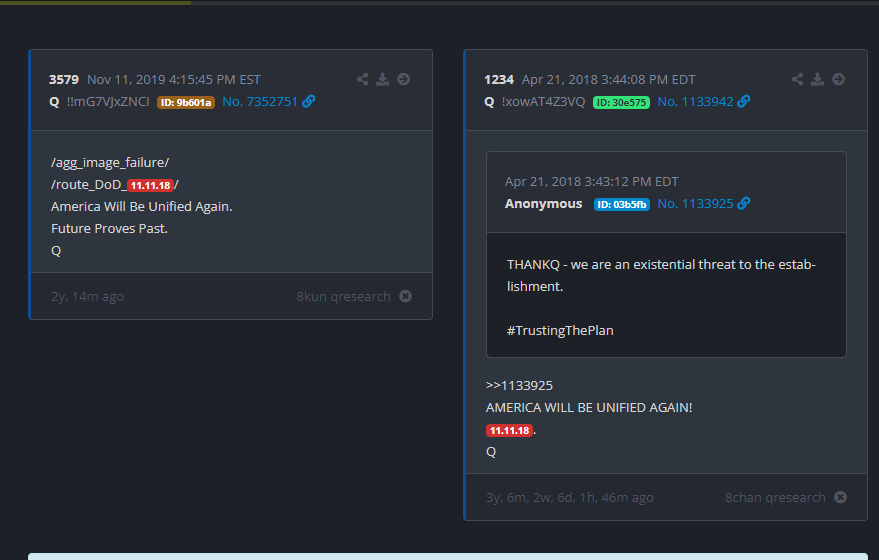Click the #TrustingThePlan hashtag text
Screen dimensions: 879x560
tap(561, 331)
